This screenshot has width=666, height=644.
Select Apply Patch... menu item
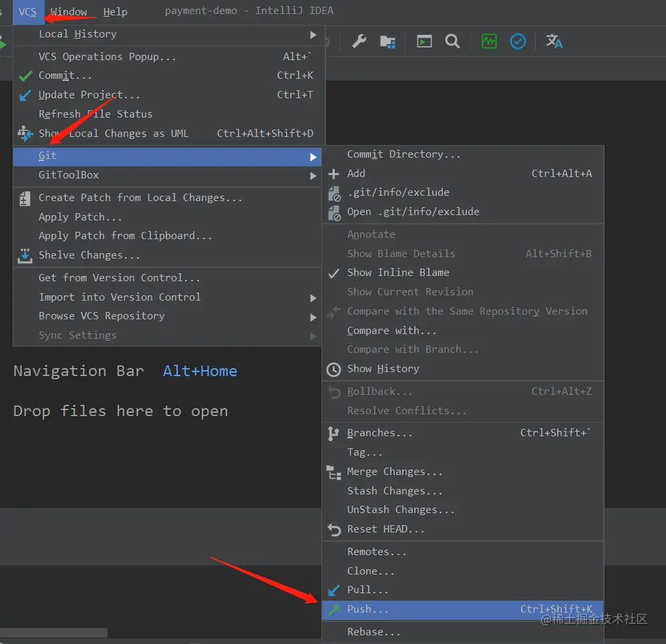[x=167, y=217]
